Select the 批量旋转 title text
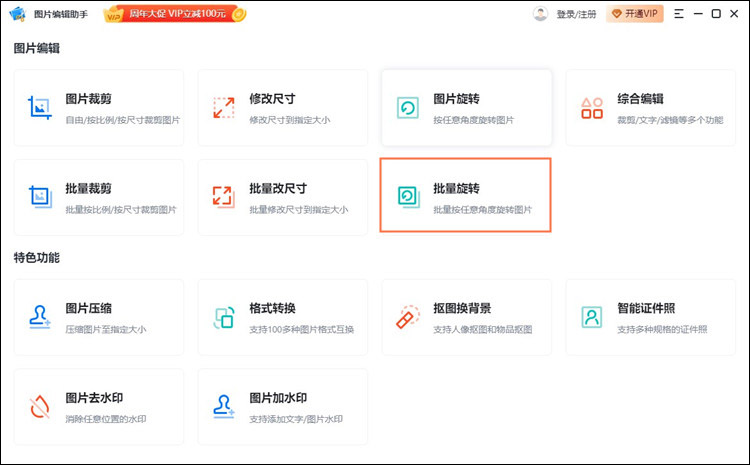 (x=456, y=188)
